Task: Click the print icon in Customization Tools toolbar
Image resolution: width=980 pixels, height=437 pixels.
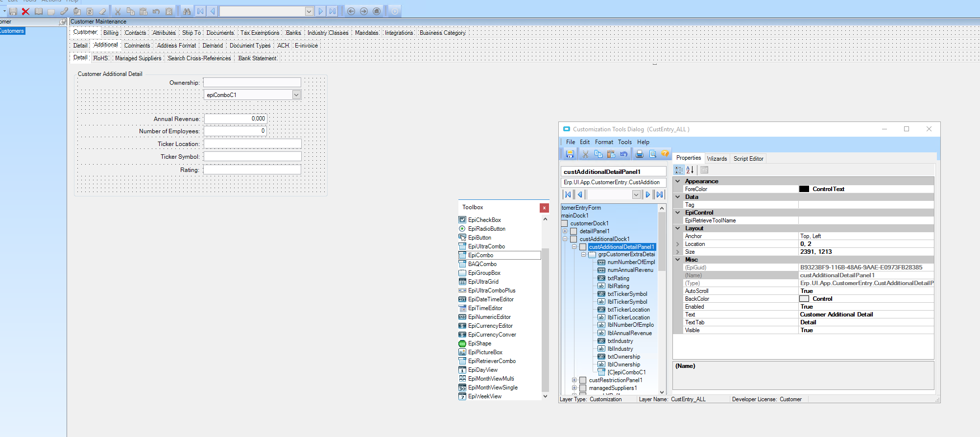Action: tap(639, 154)
